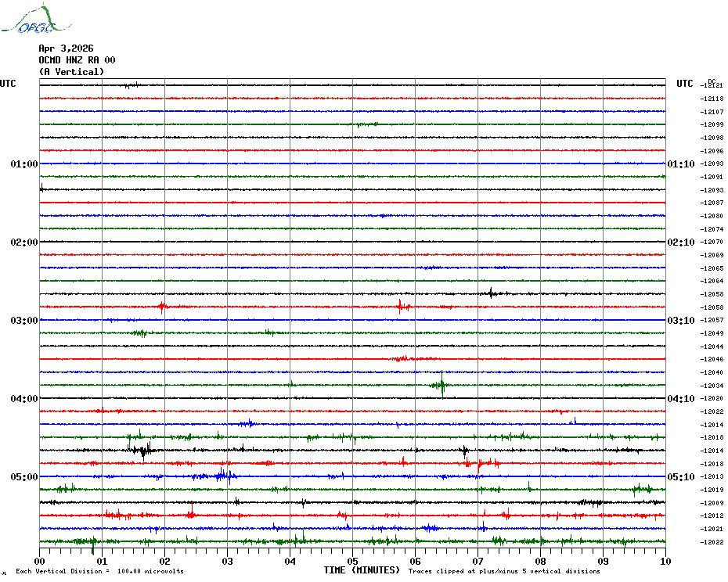Image resolution: width=728 pixels, height=582 pixels.
Task: Click the -12070 DC offset value
Action: point(712,242)
